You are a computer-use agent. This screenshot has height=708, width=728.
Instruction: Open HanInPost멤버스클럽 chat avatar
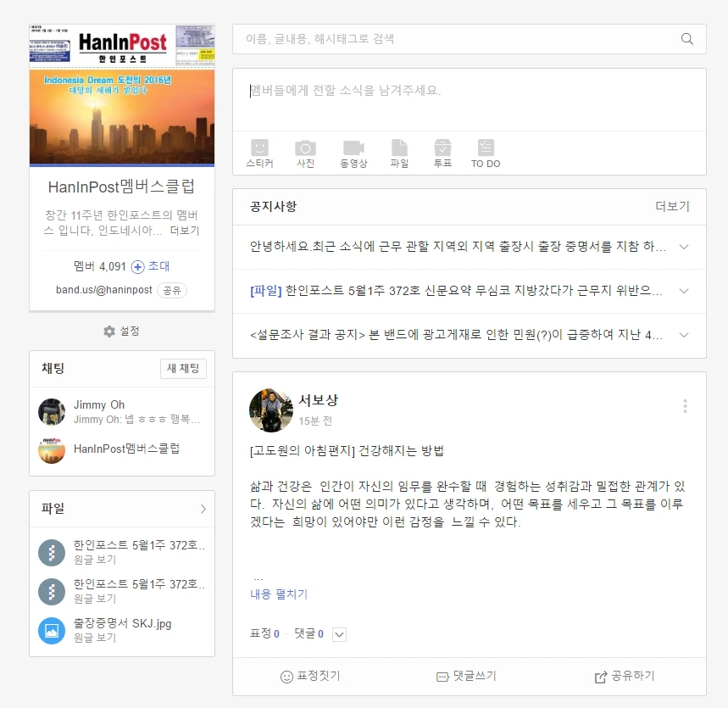point(52,450)
